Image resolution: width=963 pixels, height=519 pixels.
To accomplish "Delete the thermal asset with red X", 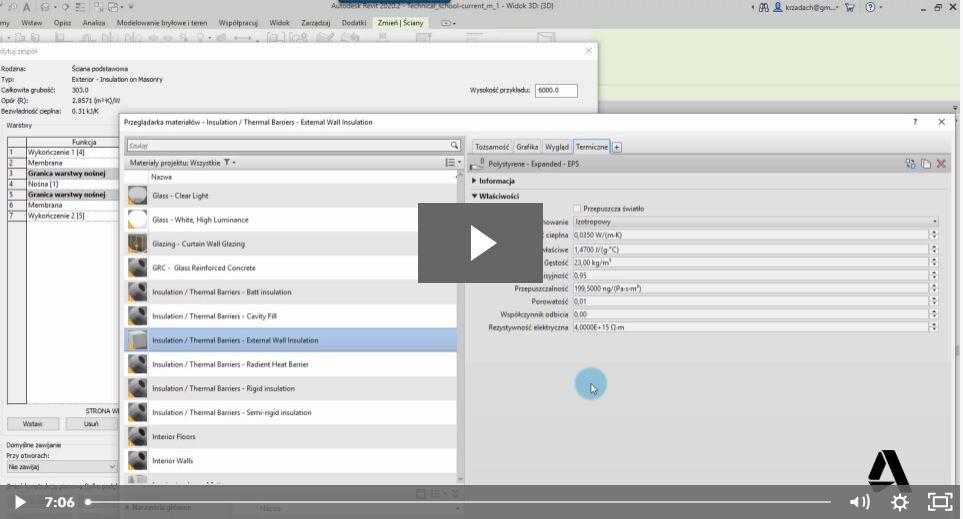I will pos(941,164).
